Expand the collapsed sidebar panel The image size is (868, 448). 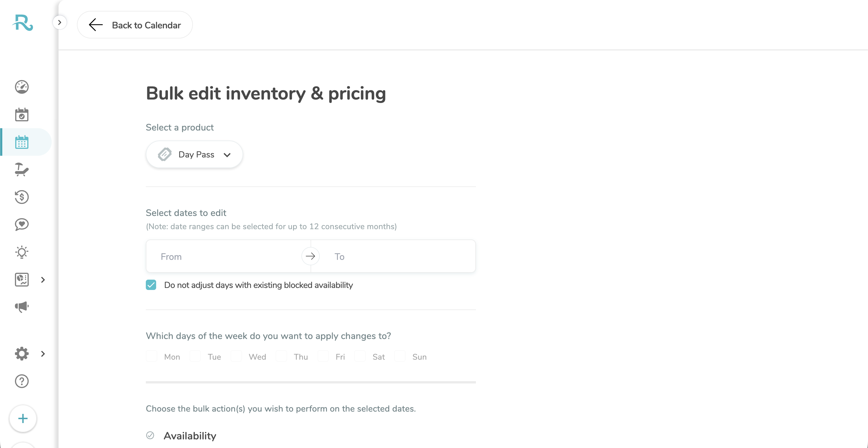tap(60, 23)
